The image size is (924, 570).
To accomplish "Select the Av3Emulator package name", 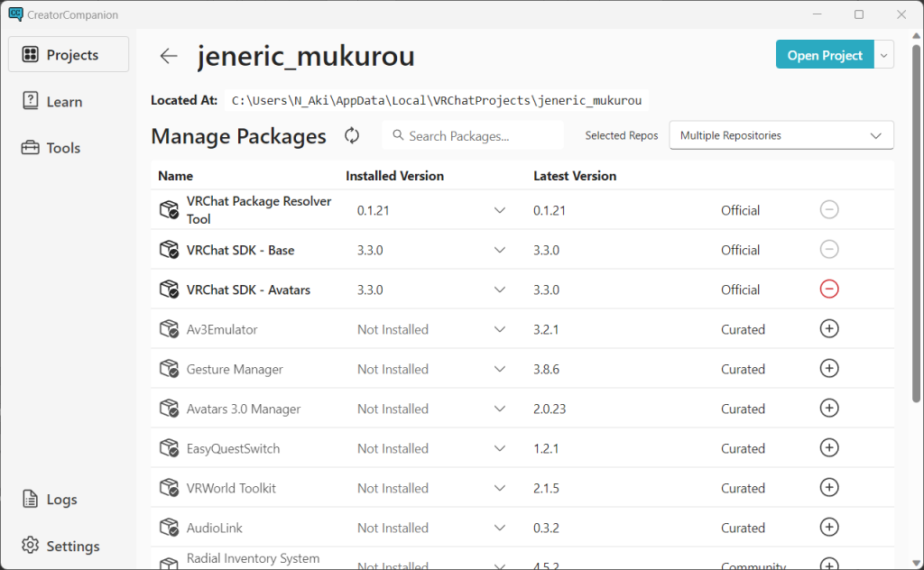I will (x=222, y=329).
